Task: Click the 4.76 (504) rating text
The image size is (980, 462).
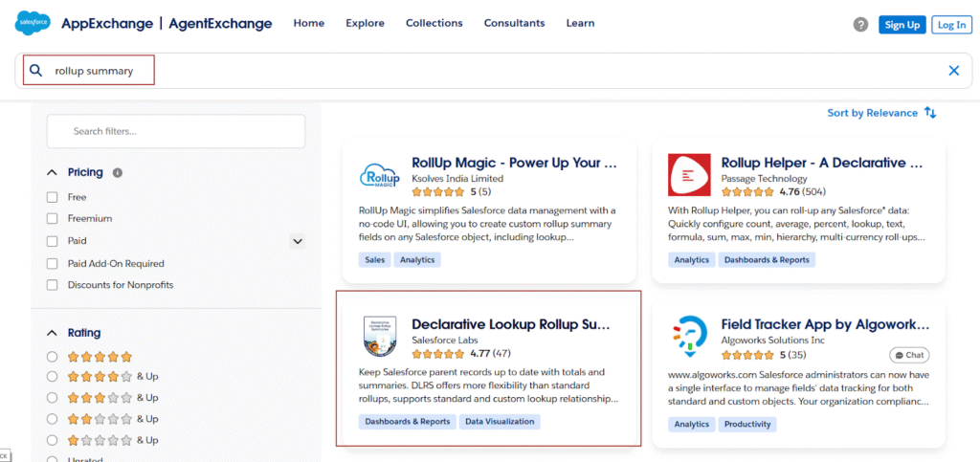Action: [x=803, y=191]
